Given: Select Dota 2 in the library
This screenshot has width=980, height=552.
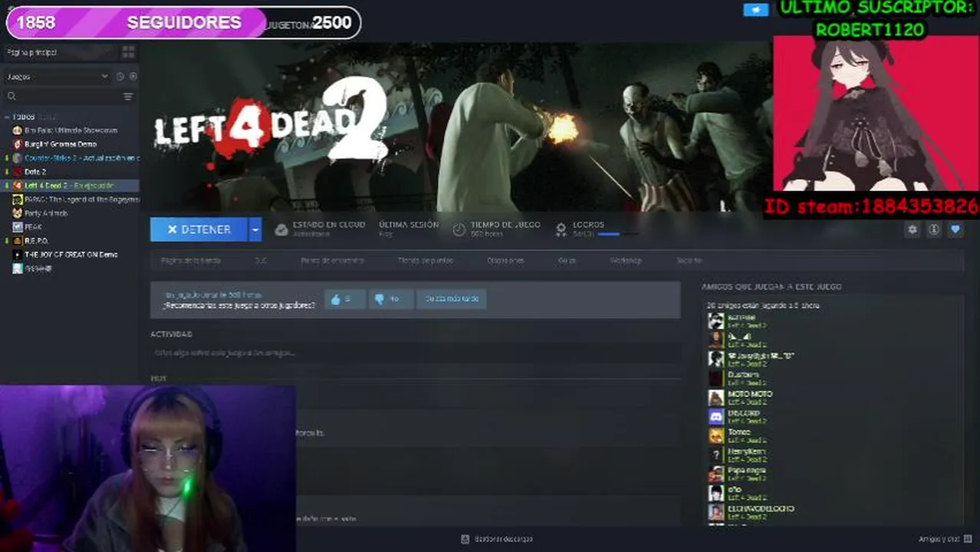Looking at the screenshot, I should click(35, 172).
